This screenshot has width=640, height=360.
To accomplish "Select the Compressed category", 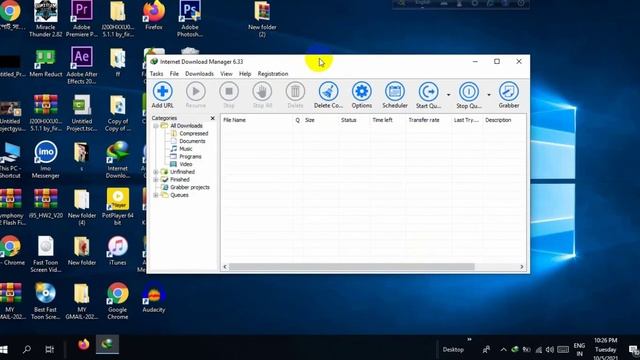I will 193,133.
